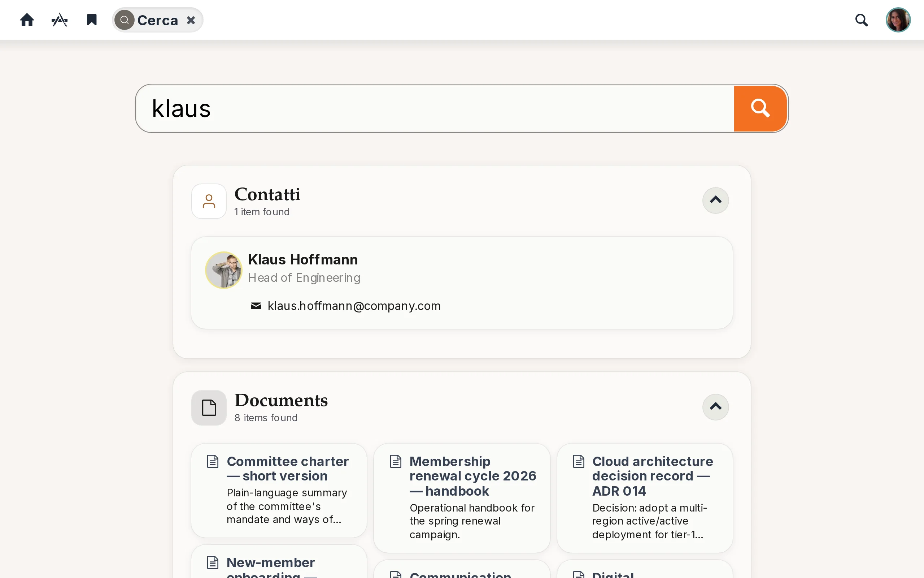Click the envelope icon beside the email
924x578 pixels.
(x=256, y=306)
